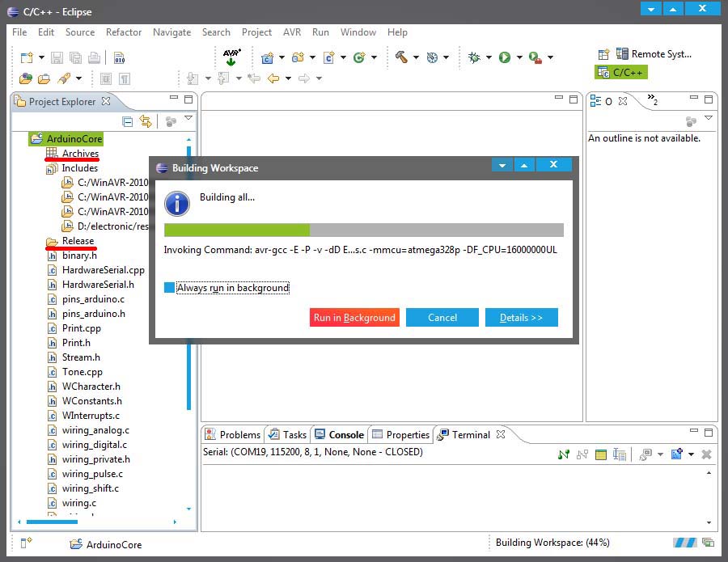Image resolution: width=728 pixels, height=562 pixels.
Task: Click Collapse All in Project Explorer
Action: (127, 121)
